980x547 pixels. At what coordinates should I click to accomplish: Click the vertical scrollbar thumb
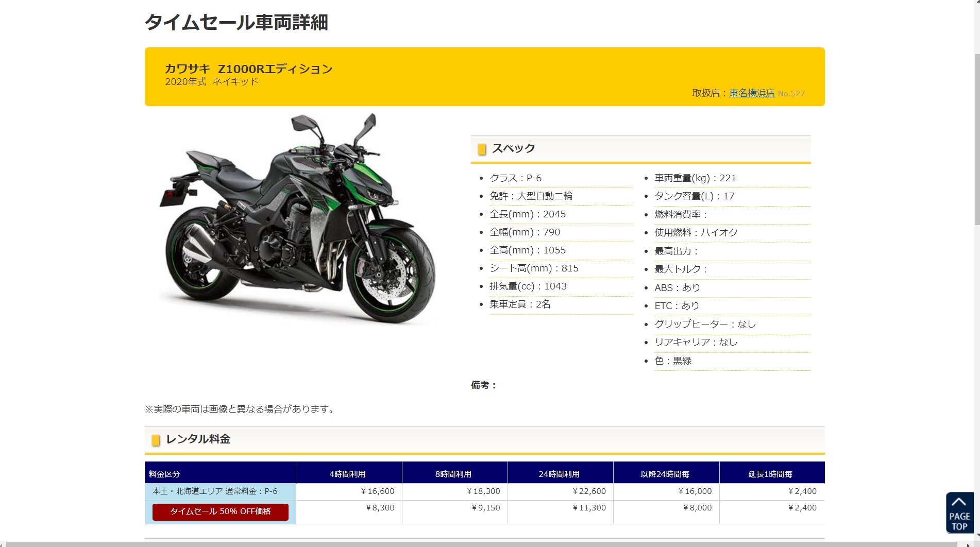976,139
